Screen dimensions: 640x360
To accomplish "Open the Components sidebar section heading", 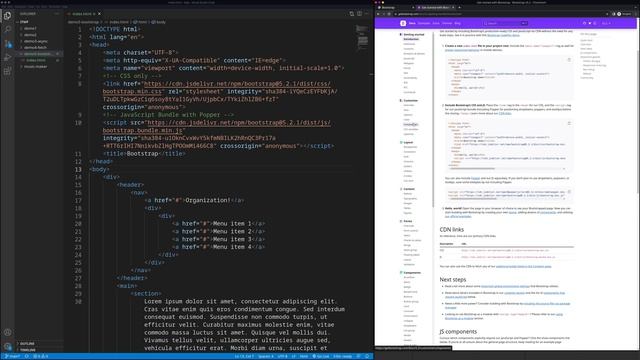I will pyautogui.click(x=411, y=273).
